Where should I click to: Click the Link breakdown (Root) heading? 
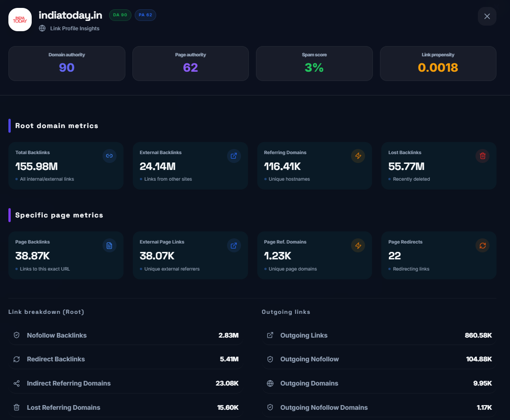pos(46,312)
